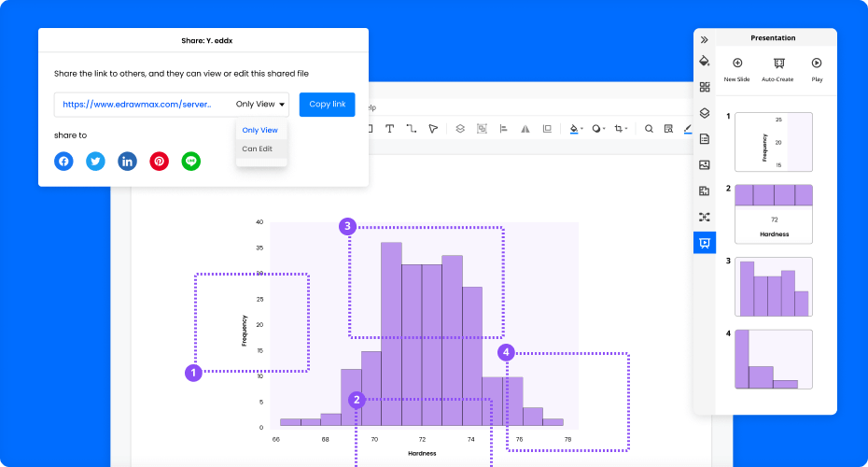Open the Layers sidebar panel
The width and height of the screenshot is (868, 467).
pyautogui.click(x=704, y=113)
